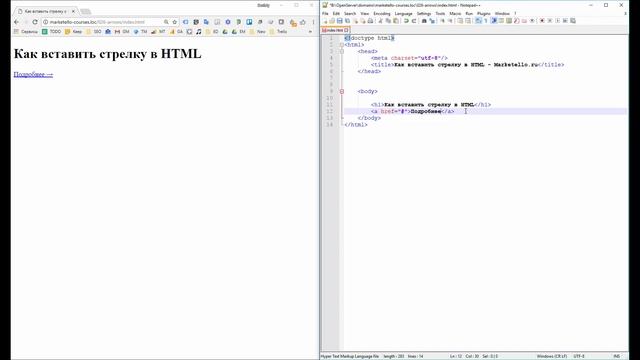Screen dimensions: 640x360
Task: Click the title tag line in the editor
Action: 467,64
